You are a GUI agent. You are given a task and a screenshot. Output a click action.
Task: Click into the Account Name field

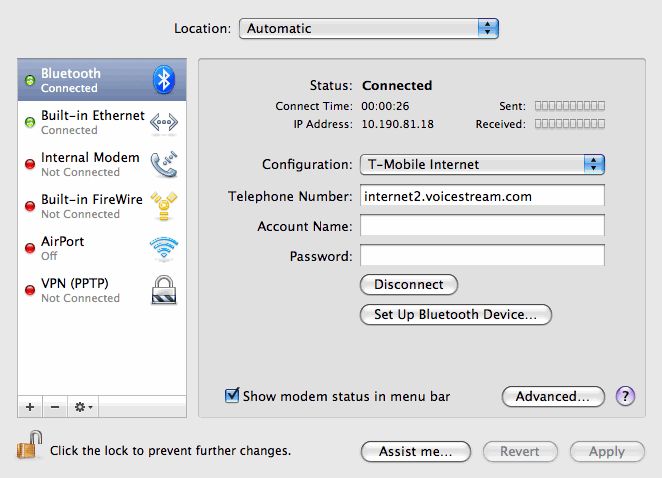point(482,226)
